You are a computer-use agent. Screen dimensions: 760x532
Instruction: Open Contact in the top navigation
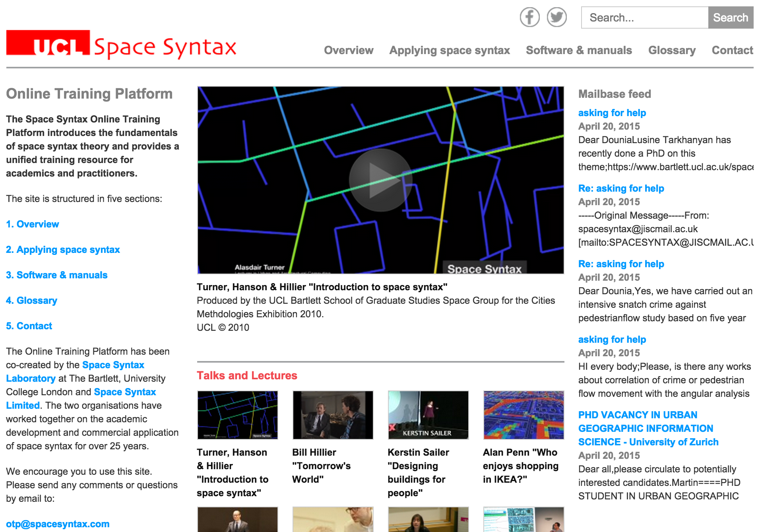coord(732,50)
